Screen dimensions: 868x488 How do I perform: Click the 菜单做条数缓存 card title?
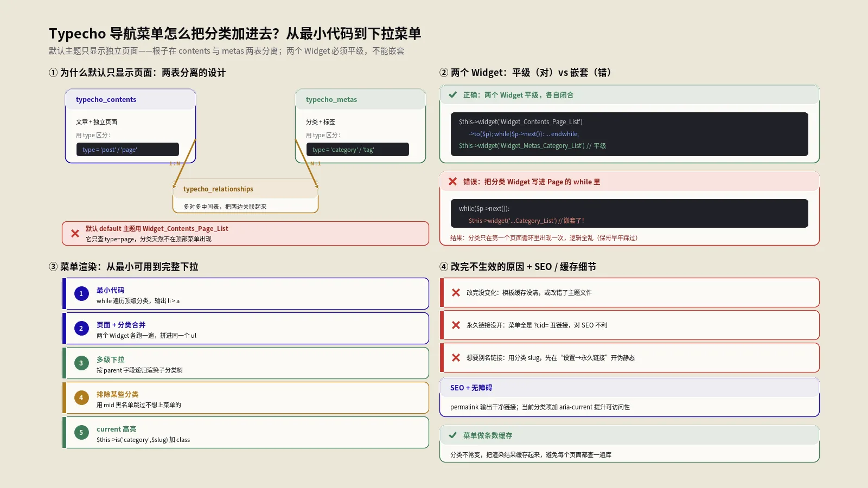pyautogui.click(x=488, y=436)
